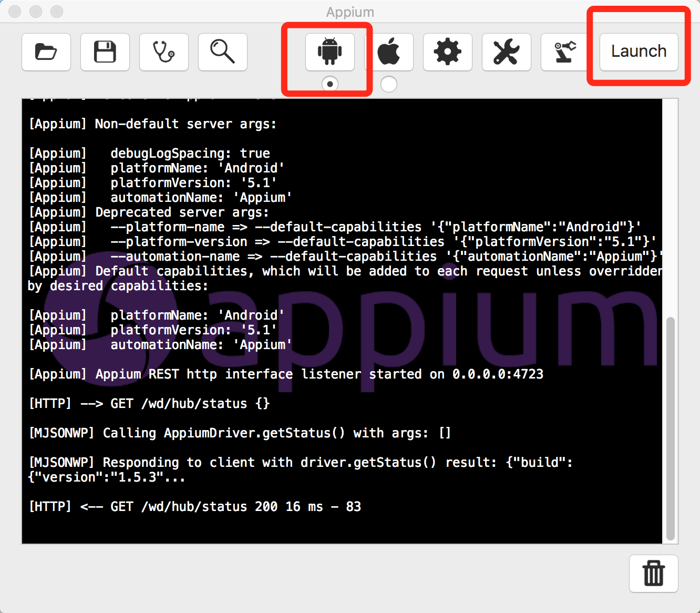700x613 pixels.
Task: Close the Appium window
Action: pyautogui.click(x=15, y=12)
